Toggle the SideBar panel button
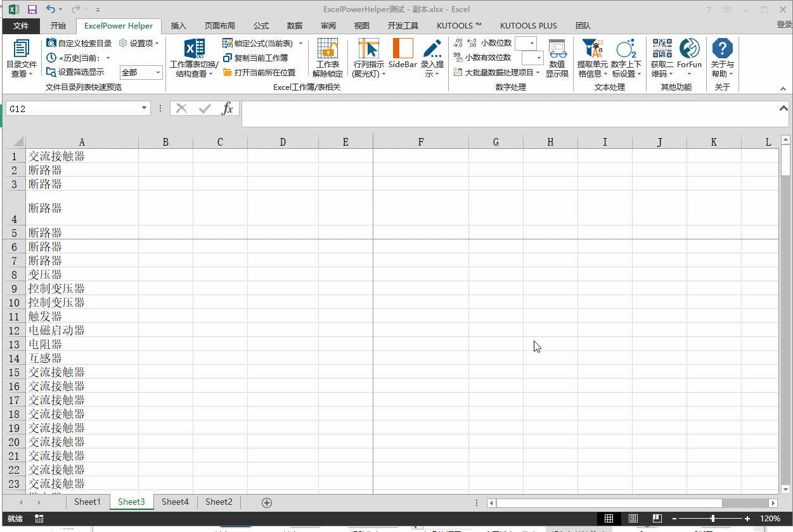Image resolution: width=793 pixels, height=532 pixels. (x=403, y=54)
